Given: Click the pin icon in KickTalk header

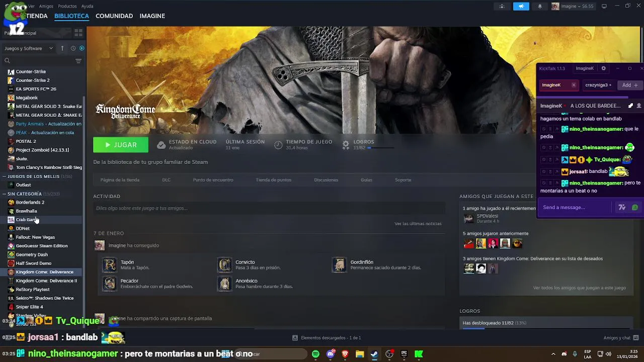Looking at the screenshot, I should click(x=631, y=106).
